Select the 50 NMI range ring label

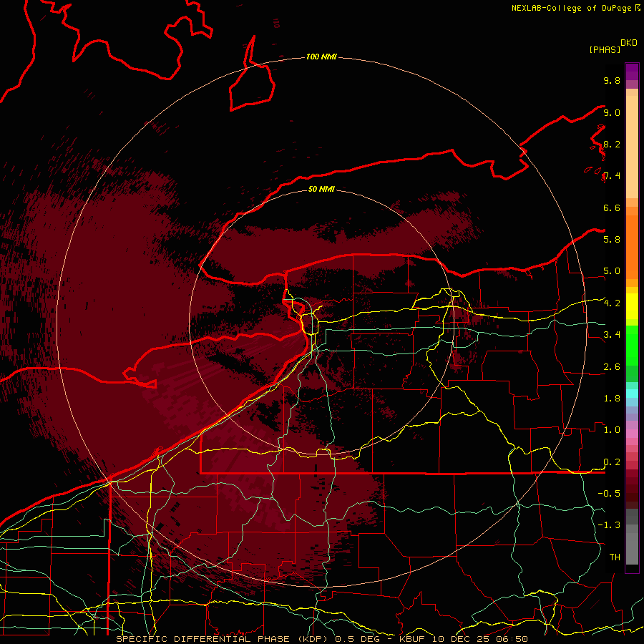click(x=321, y=189)
